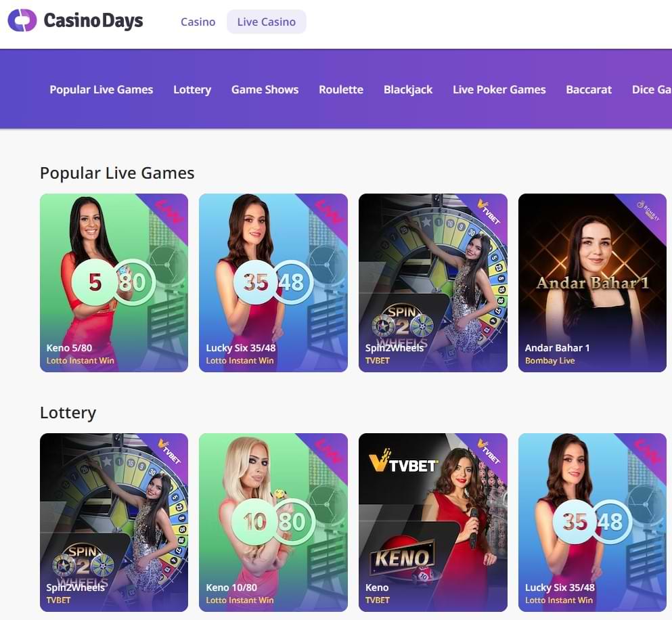
Task: Open the Keno 5/80 game thumbnail
Action: point(114,283)
